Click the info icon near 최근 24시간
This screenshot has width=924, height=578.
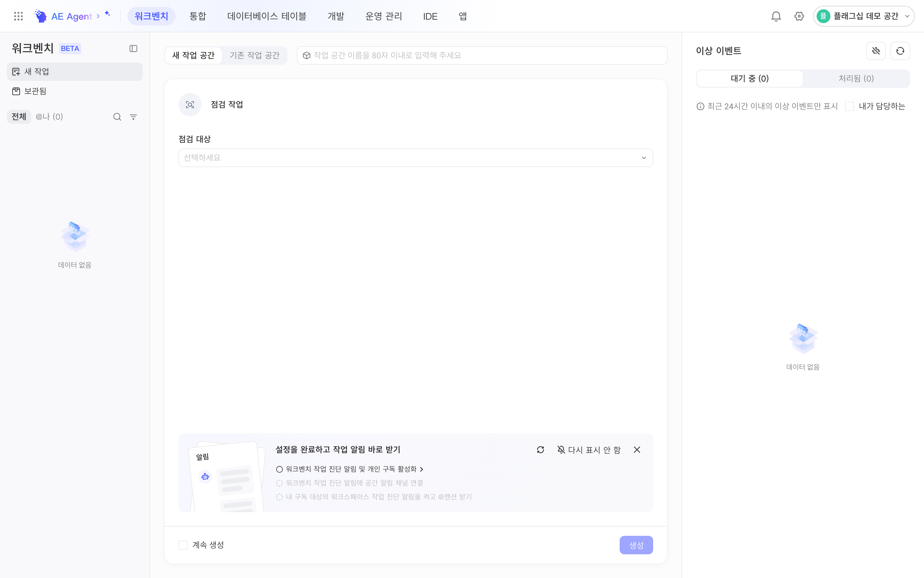tap(700, 107)
